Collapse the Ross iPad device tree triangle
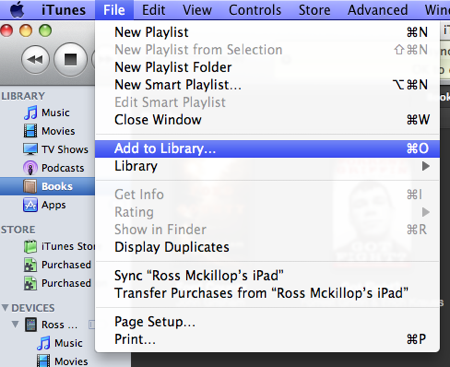450x367 pixels. point(15,324)
